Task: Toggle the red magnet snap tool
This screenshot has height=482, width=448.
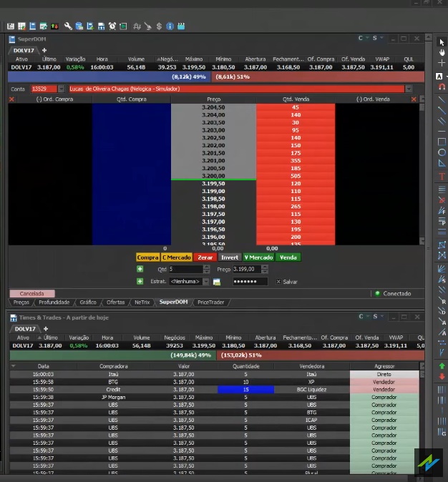Action: point(442,87)
